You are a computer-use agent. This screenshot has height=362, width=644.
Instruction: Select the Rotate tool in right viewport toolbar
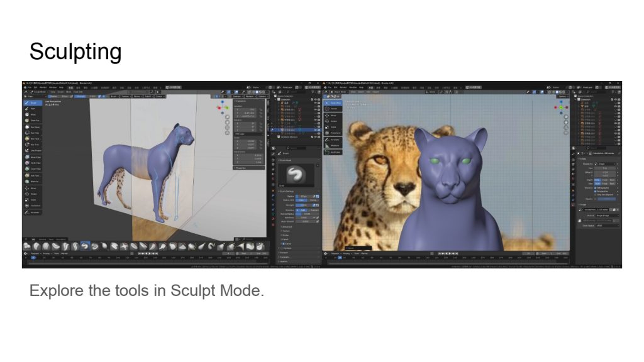coord(333,121)
